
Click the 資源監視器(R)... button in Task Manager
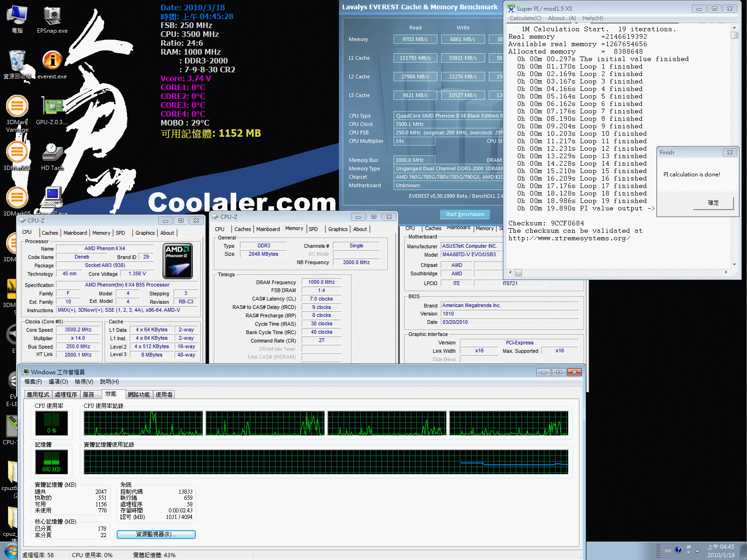tap(156, 534)
